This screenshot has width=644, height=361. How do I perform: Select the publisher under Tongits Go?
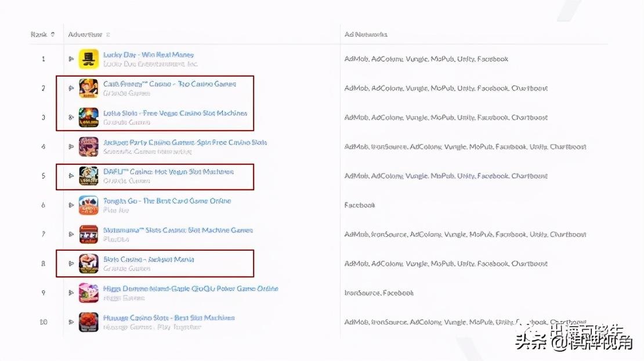pyautogui.click(x=116, y=210)
